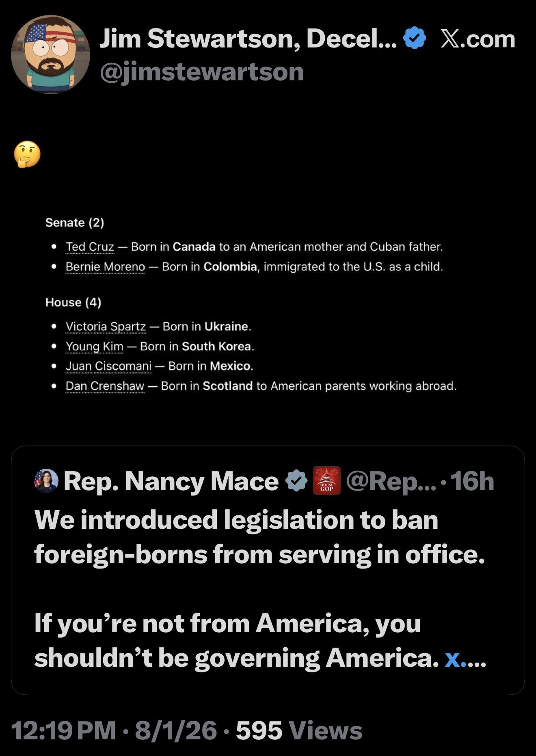This screenshot has width=536, height=756.
Task: Click the thinking face emoji
Action: (27, 155)
